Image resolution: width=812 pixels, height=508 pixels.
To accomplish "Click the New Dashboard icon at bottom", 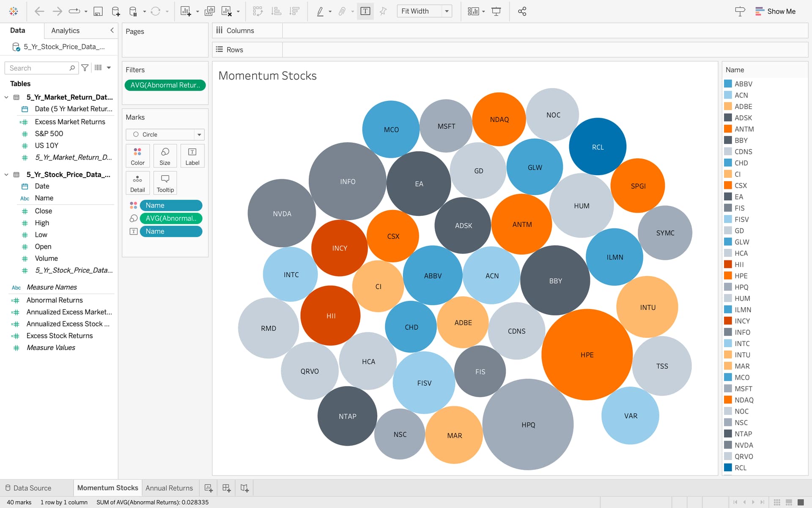I will (227, 488).
